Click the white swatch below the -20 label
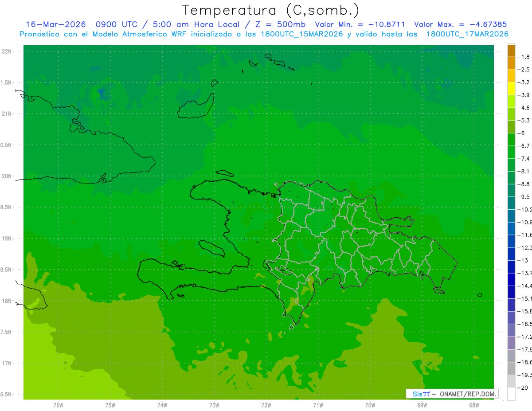 pyautogui.click(x=511, y=394)
